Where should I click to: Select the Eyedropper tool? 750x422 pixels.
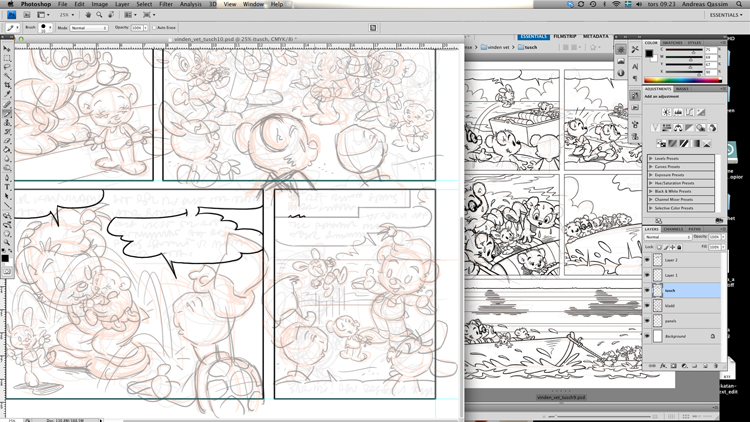7,94
